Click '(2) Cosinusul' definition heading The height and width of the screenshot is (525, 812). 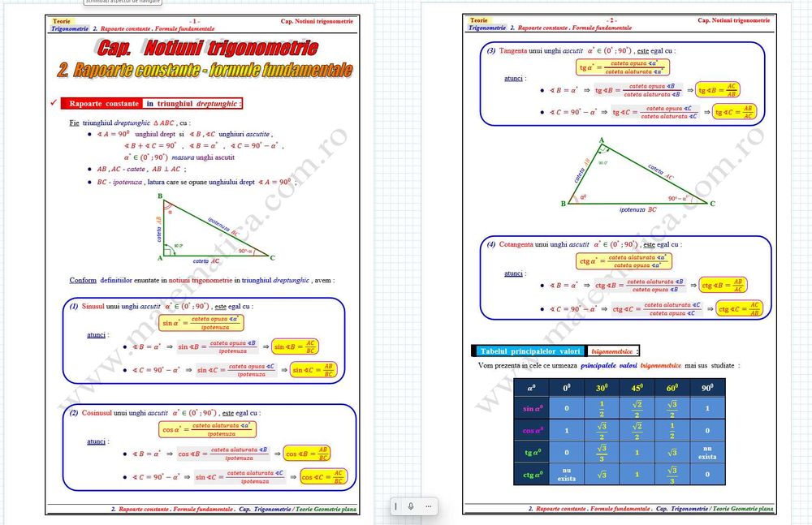tap(90, 413)
